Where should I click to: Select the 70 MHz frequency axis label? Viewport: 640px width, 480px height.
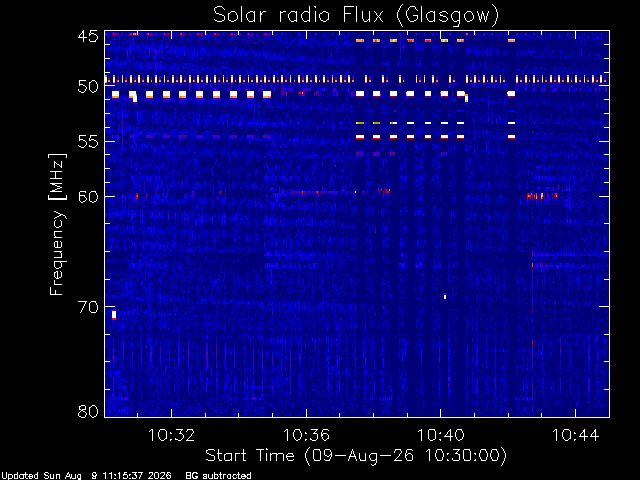pyautogui.click(x=88, y=307)
